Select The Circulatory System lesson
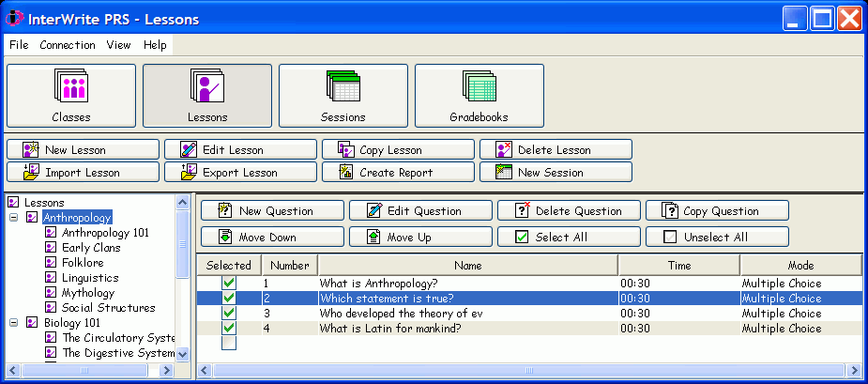The height and width of the screenshot is (384, 868). pyautogui.click(x=118, y=337)
